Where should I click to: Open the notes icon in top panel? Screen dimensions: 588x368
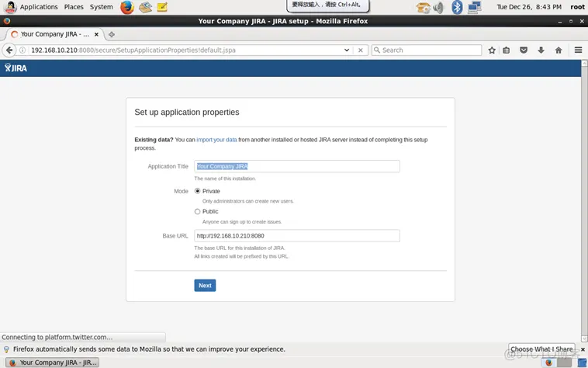pos(162,7)
